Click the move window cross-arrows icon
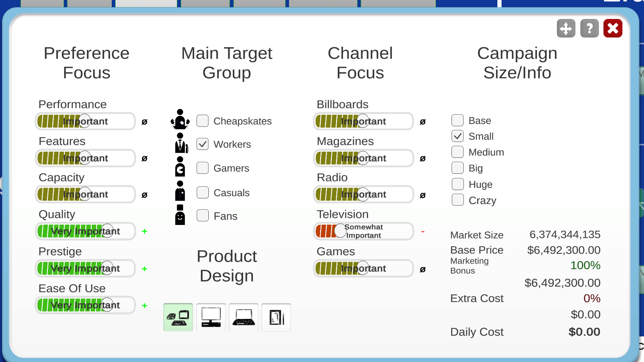Screen dimensions: 644x362 [x=566, y=28]
